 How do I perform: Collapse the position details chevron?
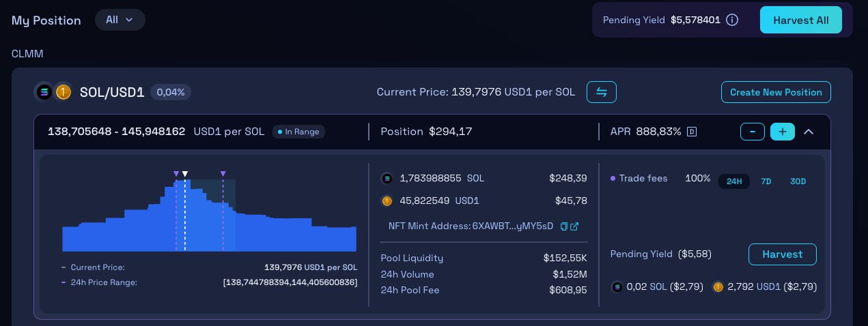click(809, 132)
